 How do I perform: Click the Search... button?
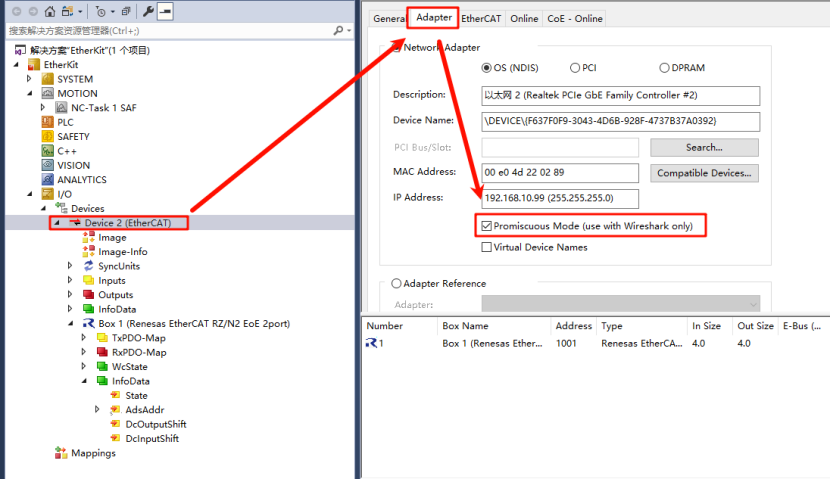[704, 148]
